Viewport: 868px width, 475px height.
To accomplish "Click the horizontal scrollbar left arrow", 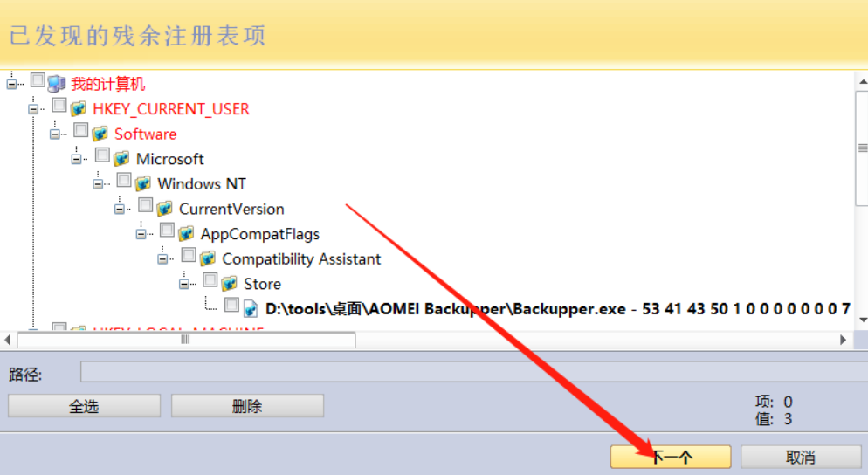I will click(7, 340).
